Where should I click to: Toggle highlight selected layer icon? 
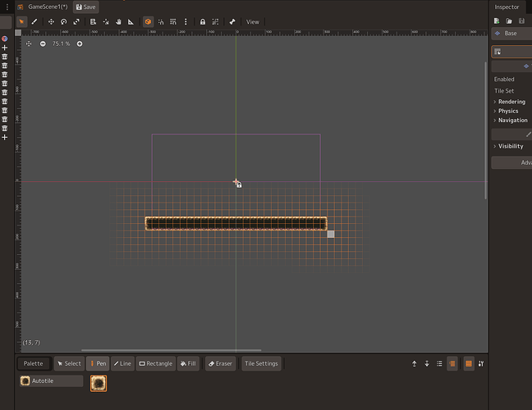coord(452,363)
